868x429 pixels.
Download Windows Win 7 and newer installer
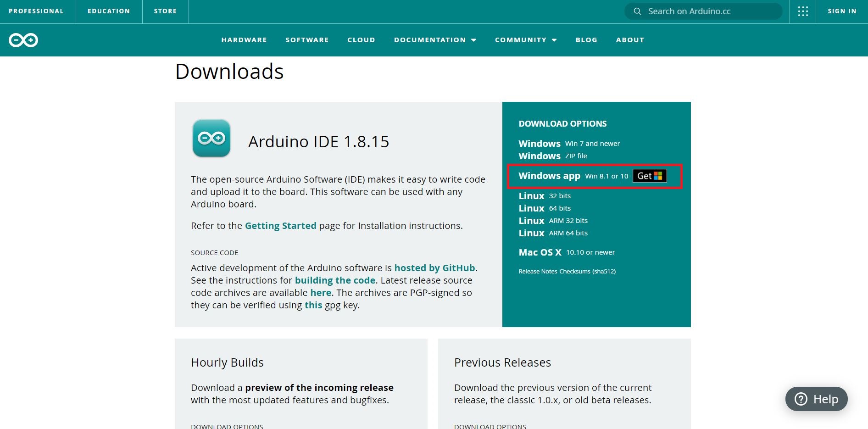click(x=569, y=144)
